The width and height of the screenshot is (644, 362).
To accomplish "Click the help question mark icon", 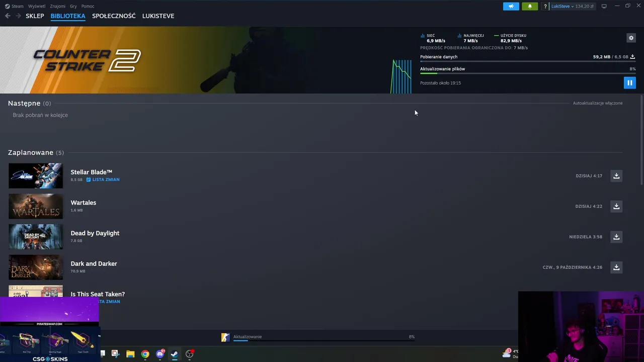I will coord(545,7).
